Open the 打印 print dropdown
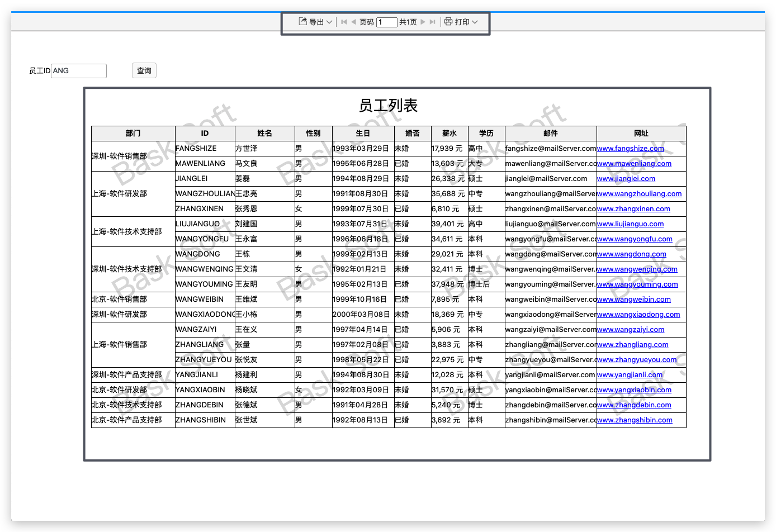The height and width of the screenshot is (532, 776). pos(461,22)
